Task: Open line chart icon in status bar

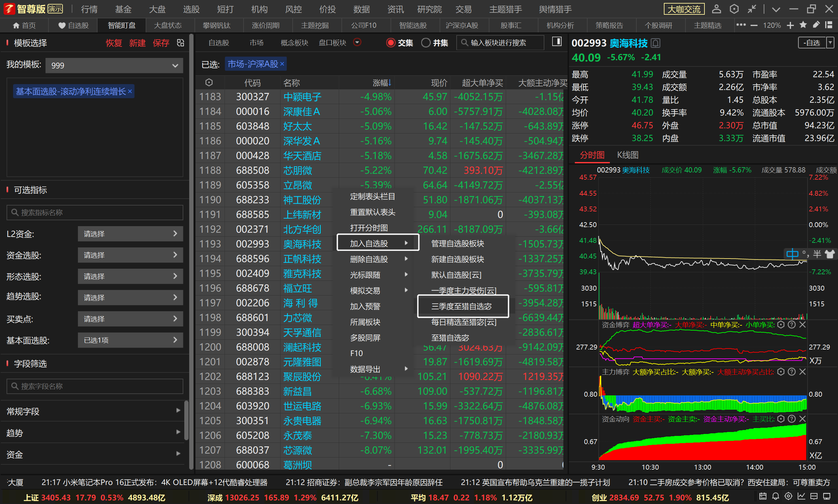Action: coord(801,496)
